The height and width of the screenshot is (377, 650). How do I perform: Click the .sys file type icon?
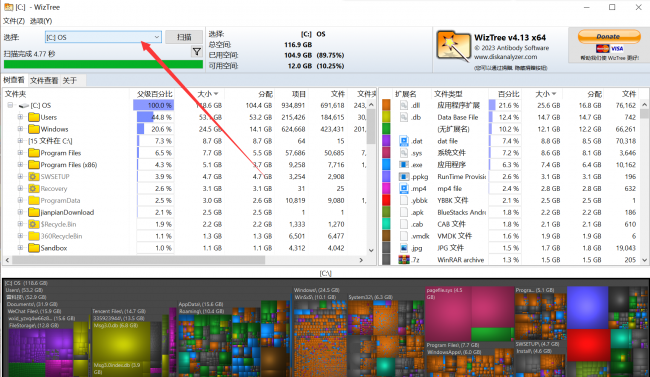point(404,153)
